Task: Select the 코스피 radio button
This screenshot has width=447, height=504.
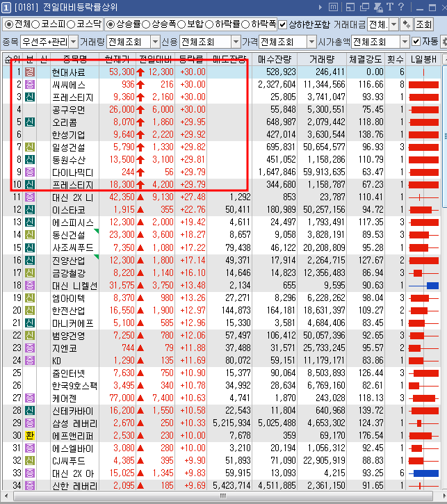Action: (35, 24)
